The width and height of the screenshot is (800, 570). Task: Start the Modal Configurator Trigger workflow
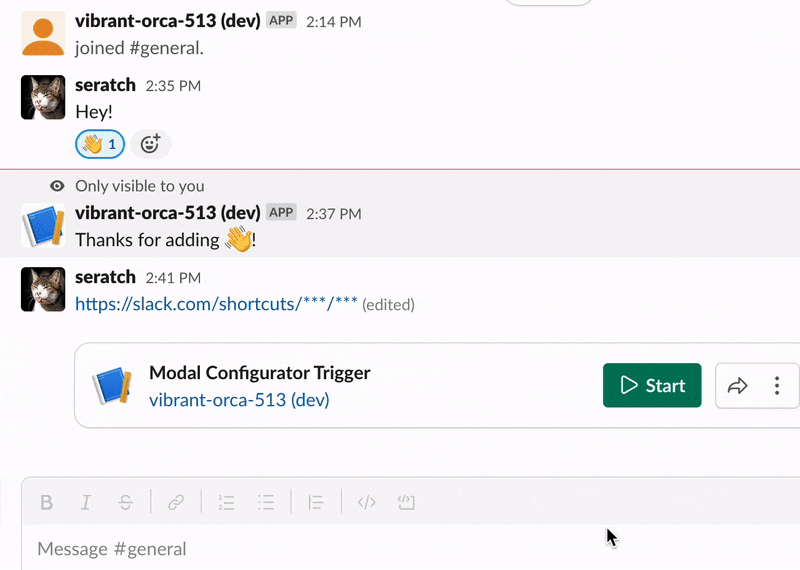652,385
